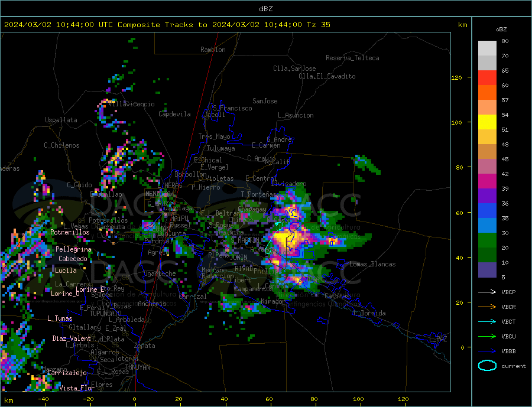
Task: Click the C_Chilenos place label
Action: [61, 145]
